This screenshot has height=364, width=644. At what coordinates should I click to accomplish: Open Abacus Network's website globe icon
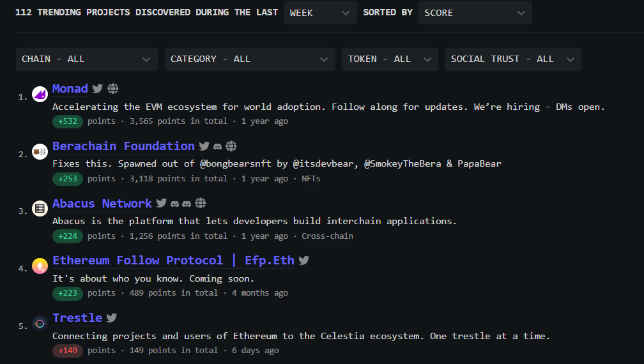coord(201,203)
